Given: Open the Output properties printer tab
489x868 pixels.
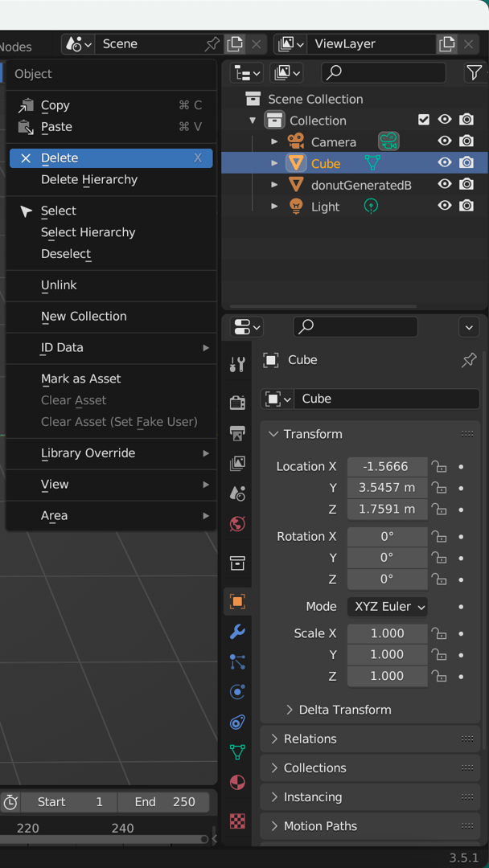Looking at the screenshot, I should coord(237,433).
